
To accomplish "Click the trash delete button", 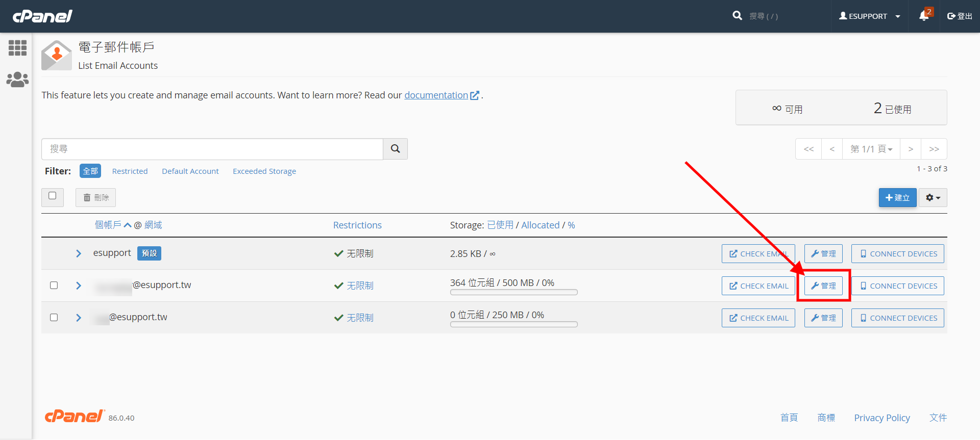I will pos(96,198).
